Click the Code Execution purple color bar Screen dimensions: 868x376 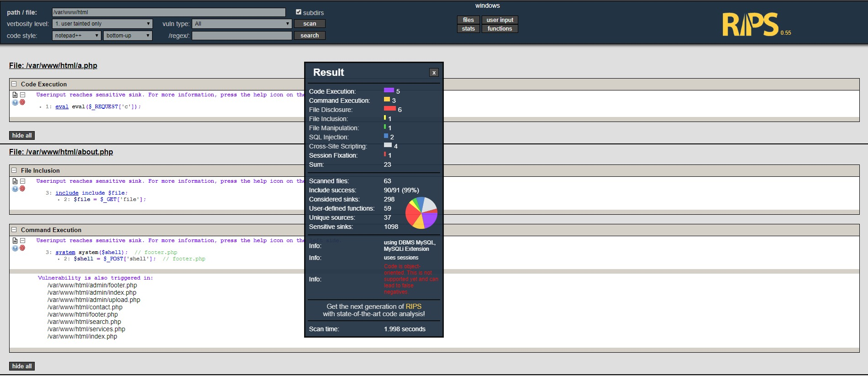coord(389,90)
